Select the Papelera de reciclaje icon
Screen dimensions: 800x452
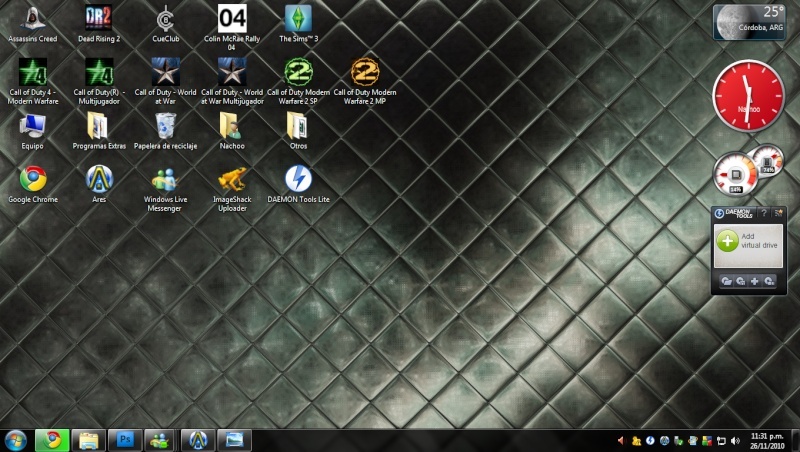[x=165, y=132]
